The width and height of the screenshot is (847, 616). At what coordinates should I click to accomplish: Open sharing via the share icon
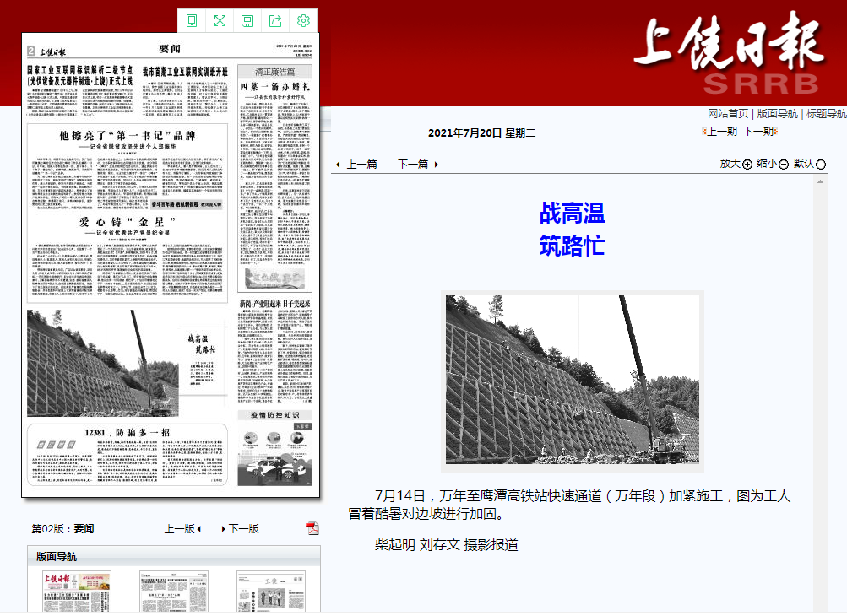pos(275,20)
